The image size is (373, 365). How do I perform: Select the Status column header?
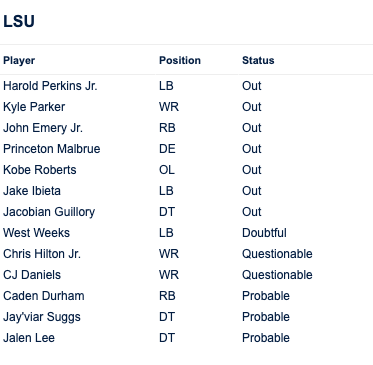point(258,60)
